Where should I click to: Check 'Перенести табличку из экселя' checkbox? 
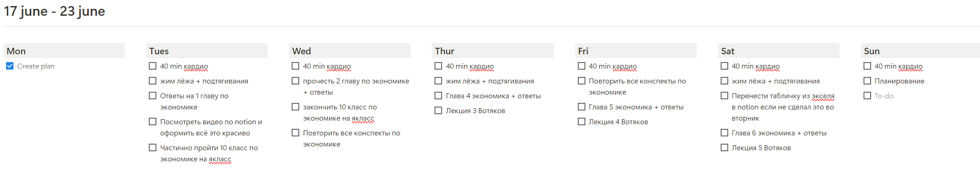point(724,96)
